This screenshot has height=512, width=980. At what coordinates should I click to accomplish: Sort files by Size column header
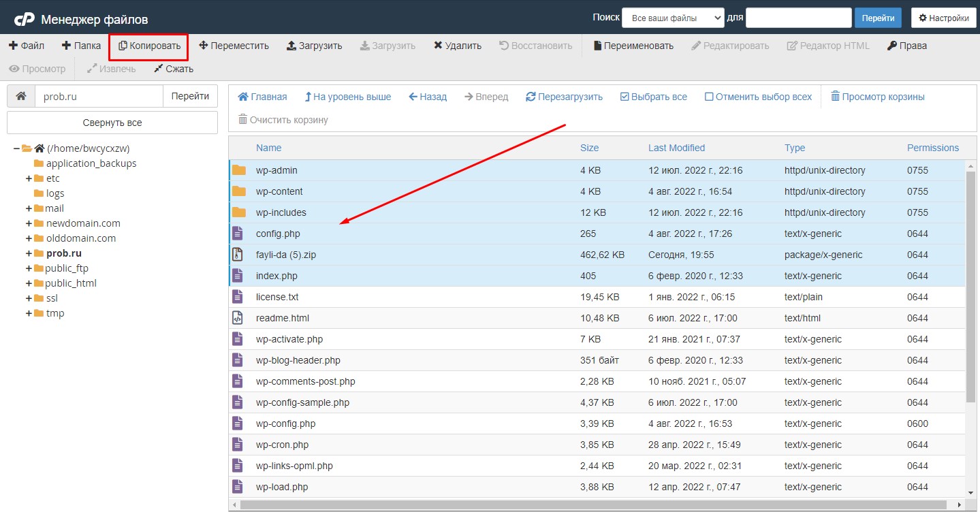(590, 148)
